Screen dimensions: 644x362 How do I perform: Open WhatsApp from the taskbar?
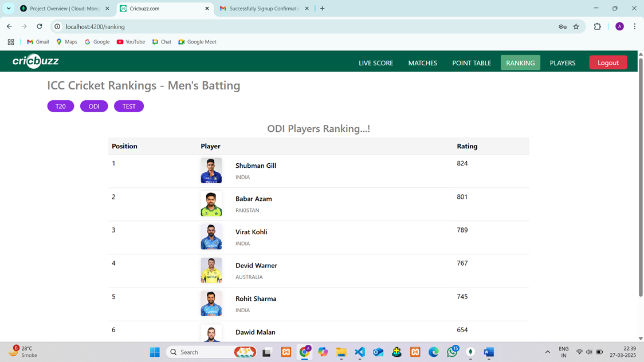click(452, 352)
